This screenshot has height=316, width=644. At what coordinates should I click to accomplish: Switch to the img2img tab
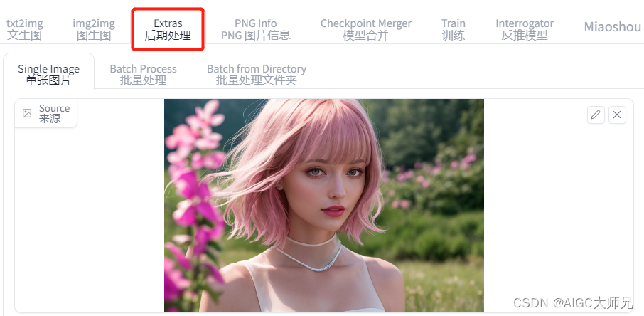(94, 29)
